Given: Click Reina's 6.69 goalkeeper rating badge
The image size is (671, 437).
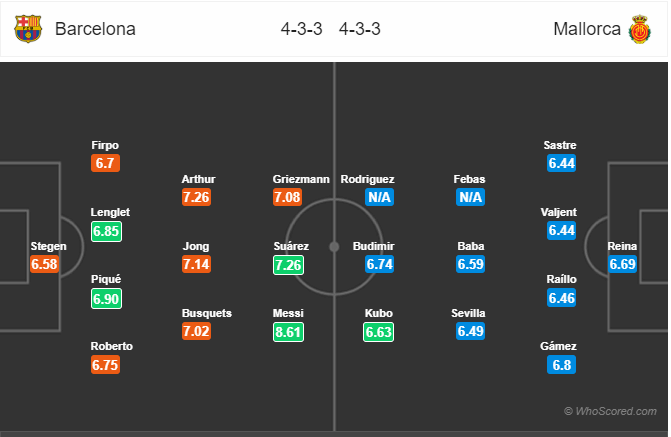Looking at the screenshot, I should pyautogui.click(x=622, y=264).
